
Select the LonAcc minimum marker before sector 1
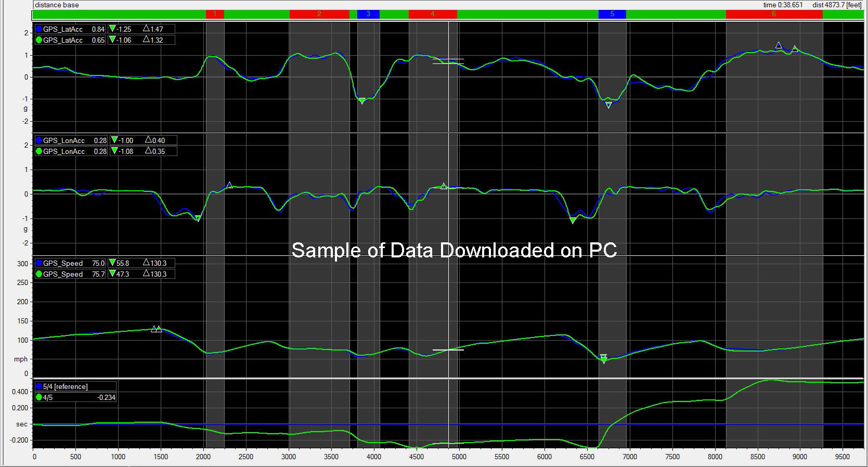[198, 218]
